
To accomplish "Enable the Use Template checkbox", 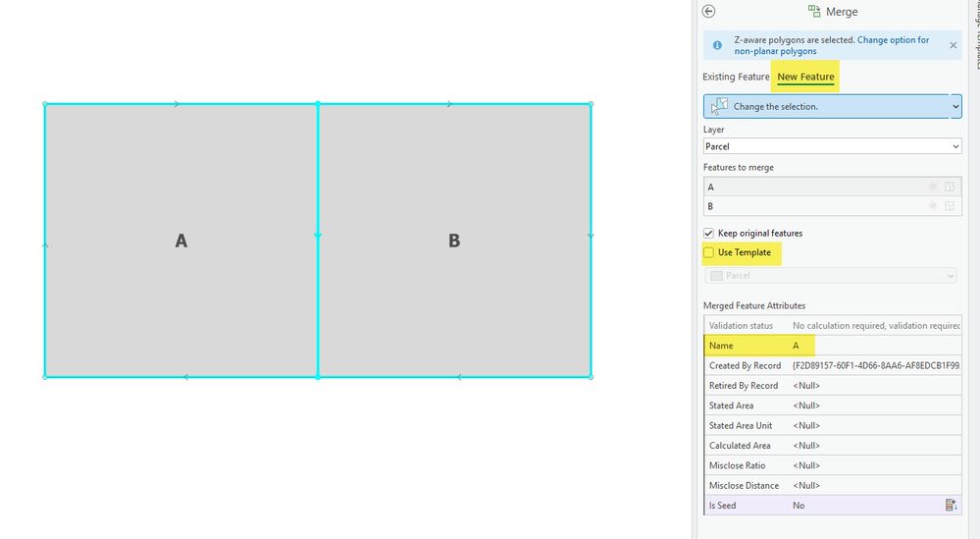I will tap(708, 252).
